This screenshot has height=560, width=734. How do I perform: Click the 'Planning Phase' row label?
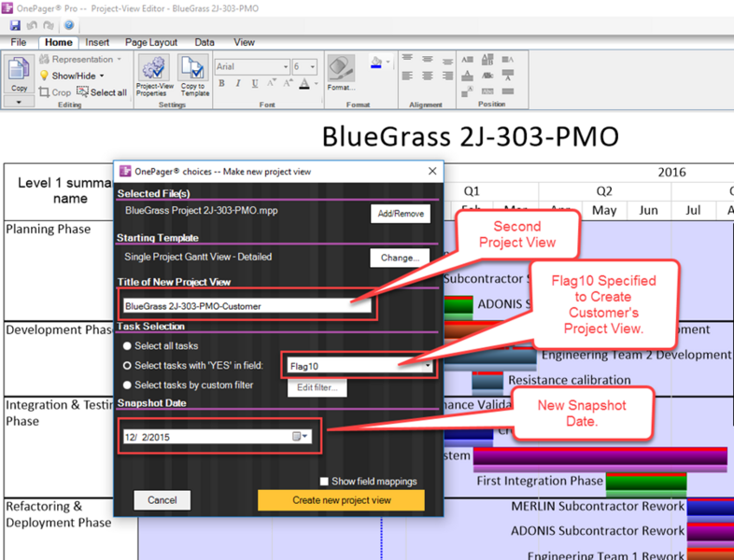pyautogui.click(x=49, y=230)
